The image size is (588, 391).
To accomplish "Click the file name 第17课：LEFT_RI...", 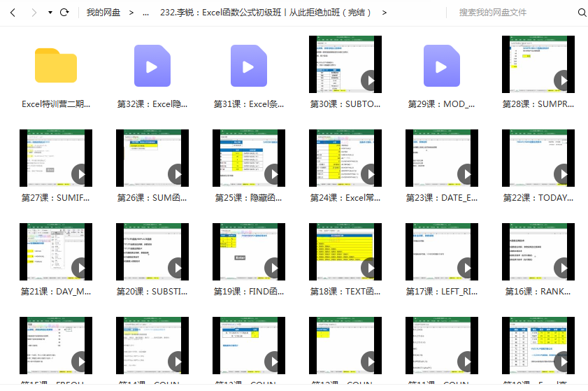I will (x=442, y=292).
